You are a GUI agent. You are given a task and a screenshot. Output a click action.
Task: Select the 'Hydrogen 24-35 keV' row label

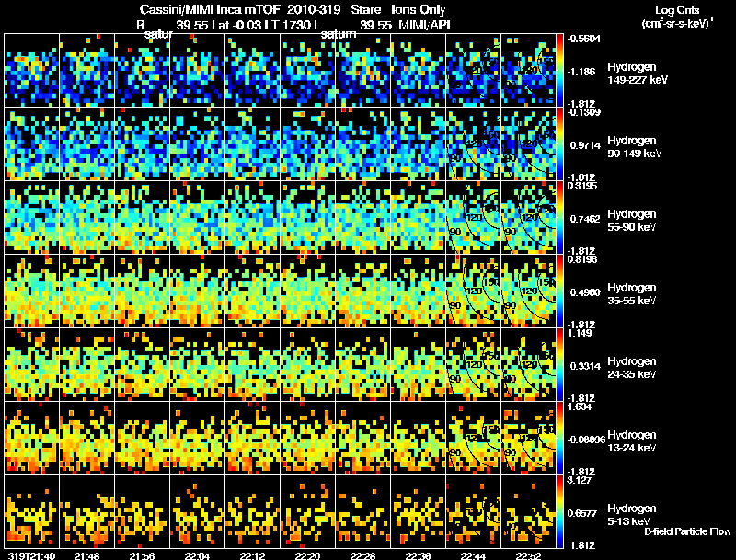pyautogui.click(x=631, y=368)
